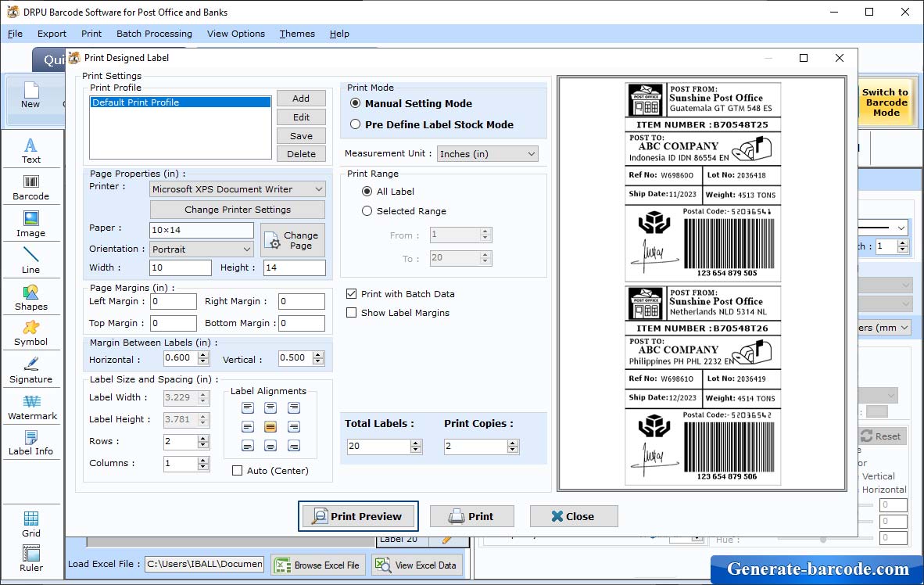Viewport: 924px width, 585px height.
Task: Click the Print button
Action: 471,516
